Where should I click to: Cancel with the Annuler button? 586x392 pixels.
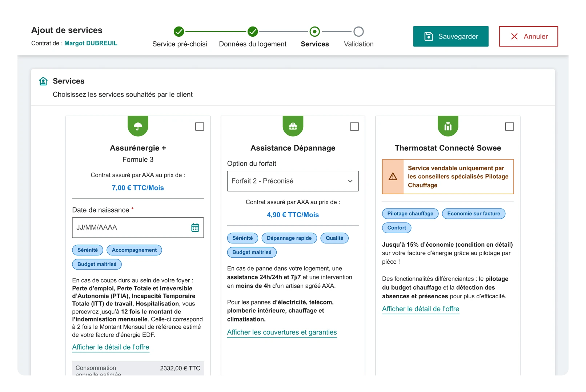pos(529,36)
